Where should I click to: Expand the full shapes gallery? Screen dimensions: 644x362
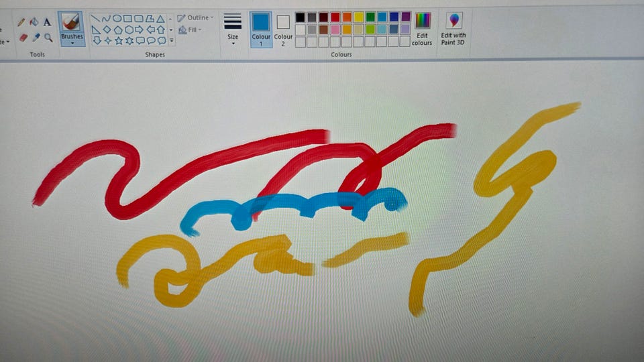point(172,40)
